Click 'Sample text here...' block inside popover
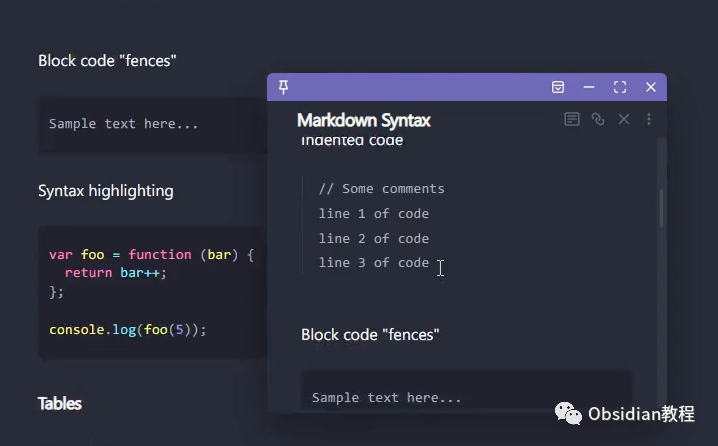This screenshot has height=446, width=718. click(466, 390)
